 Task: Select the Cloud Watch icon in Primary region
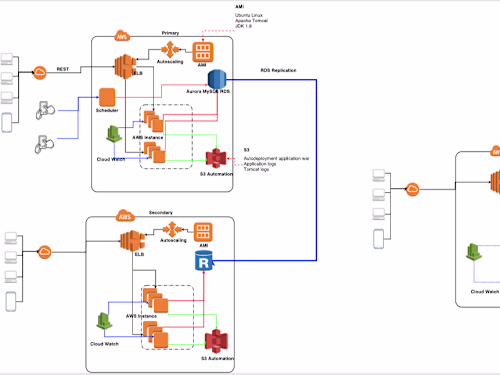click(x=114, y=134)
